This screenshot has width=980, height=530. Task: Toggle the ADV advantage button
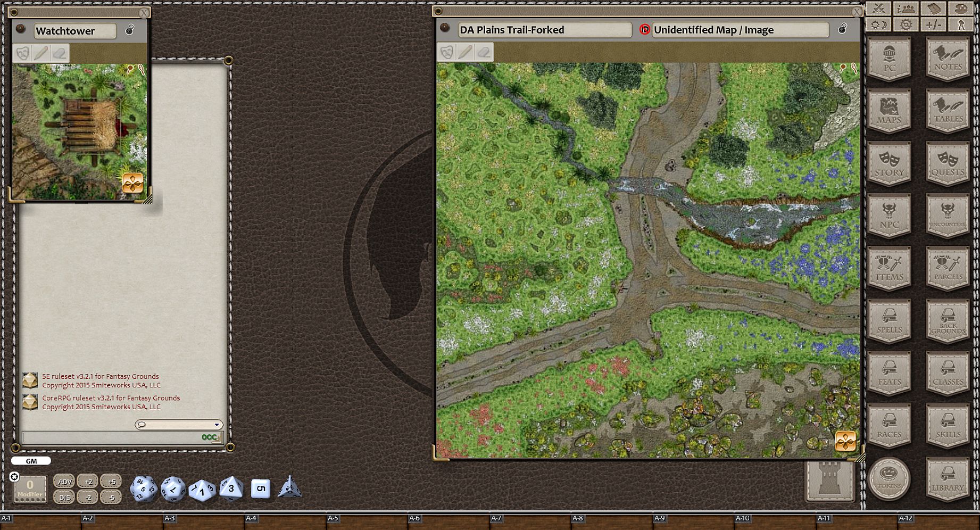click(x=65, y=482)
